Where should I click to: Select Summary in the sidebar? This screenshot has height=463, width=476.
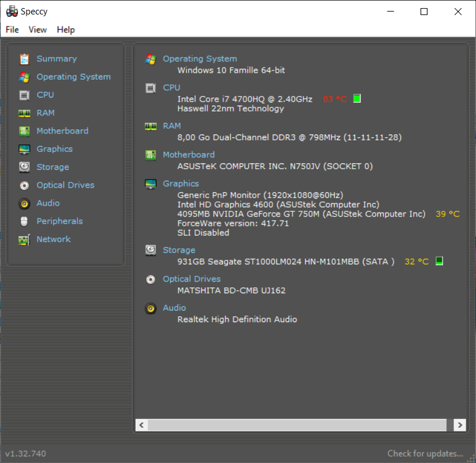point(57,59)
